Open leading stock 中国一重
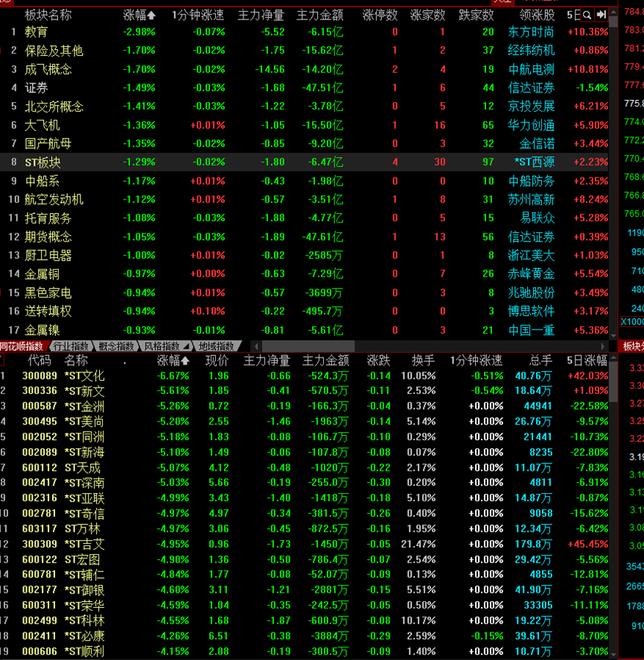 (x=531, y=330)
